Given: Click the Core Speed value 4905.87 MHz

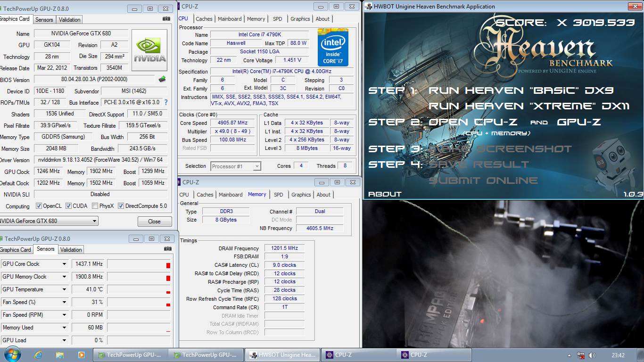Looking at the screenshot, I should click(233, 123).
